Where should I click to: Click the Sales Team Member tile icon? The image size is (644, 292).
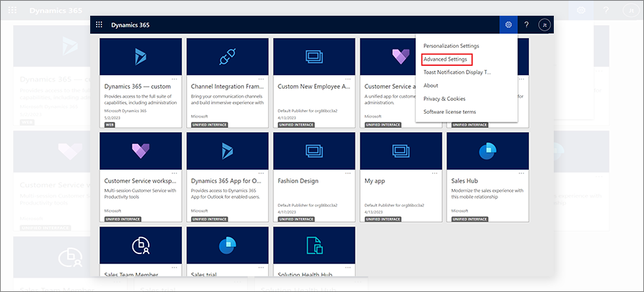pyautogui.click(x=141, y=245)
